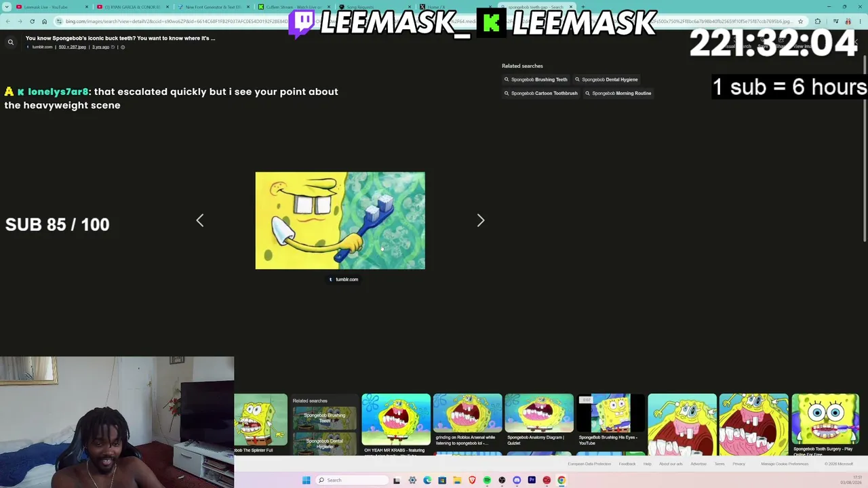Open Advertise link in the footer
868x488 pixels.
[x=698, y=464]
